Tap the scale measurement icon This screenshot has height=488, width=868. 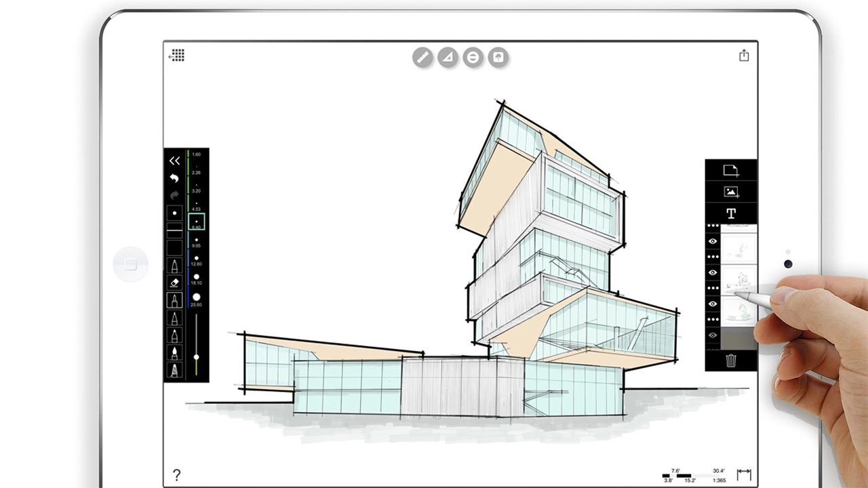744,474
